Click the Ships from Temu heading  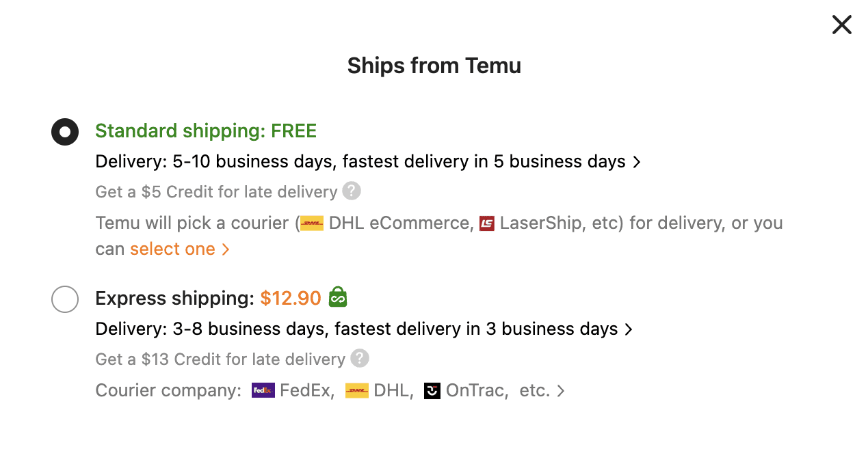coord(434,66)
